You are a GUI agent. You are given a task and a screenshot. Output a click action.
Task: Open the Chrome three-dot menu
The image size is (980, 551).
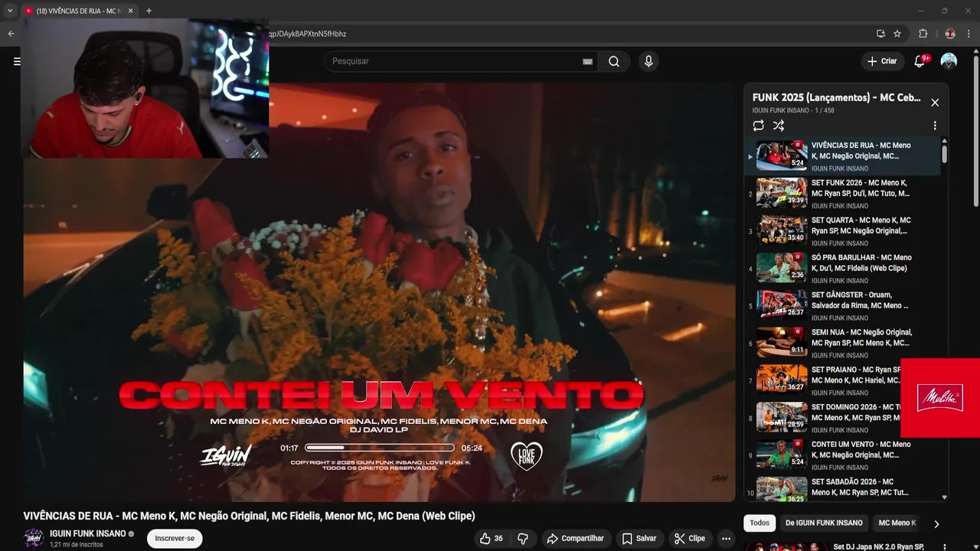click(969, 34)
